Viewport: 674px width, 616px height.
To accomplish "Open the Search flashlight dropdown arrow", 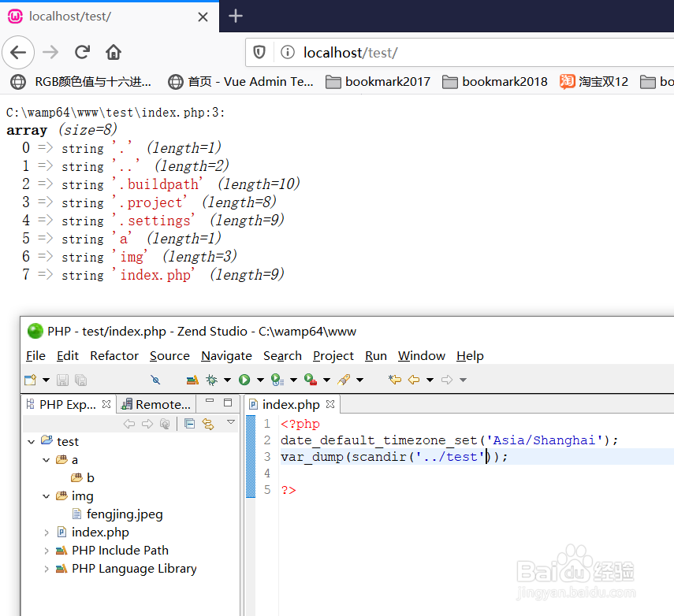I will coord(360,380).
